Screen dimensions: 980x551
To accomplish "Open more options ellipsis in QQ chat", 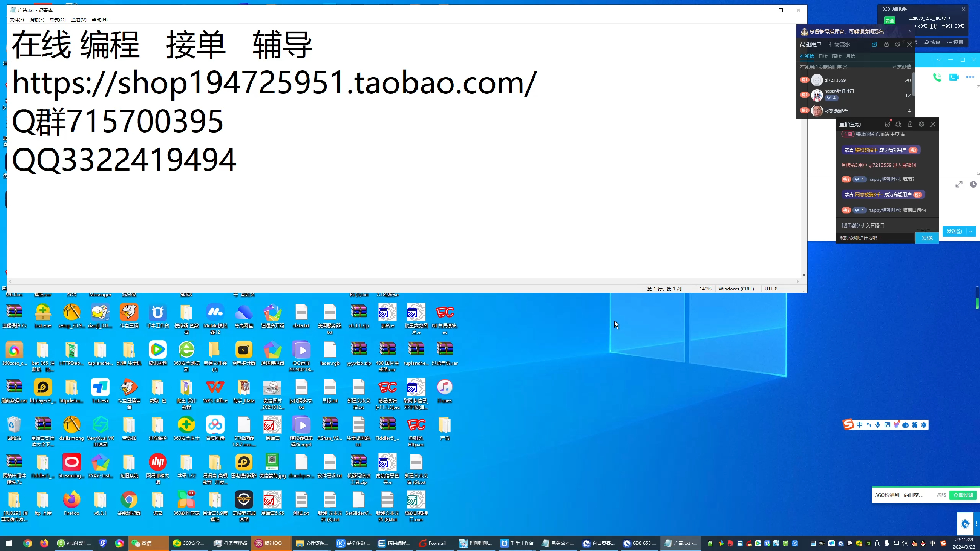I will click(970, 77).
